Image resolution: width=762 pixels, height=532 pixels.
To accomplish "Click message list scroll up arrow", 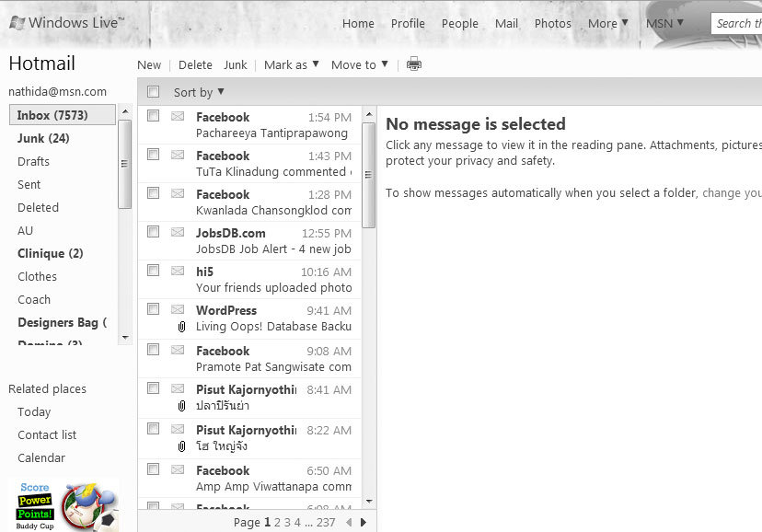I will point(369,115).
